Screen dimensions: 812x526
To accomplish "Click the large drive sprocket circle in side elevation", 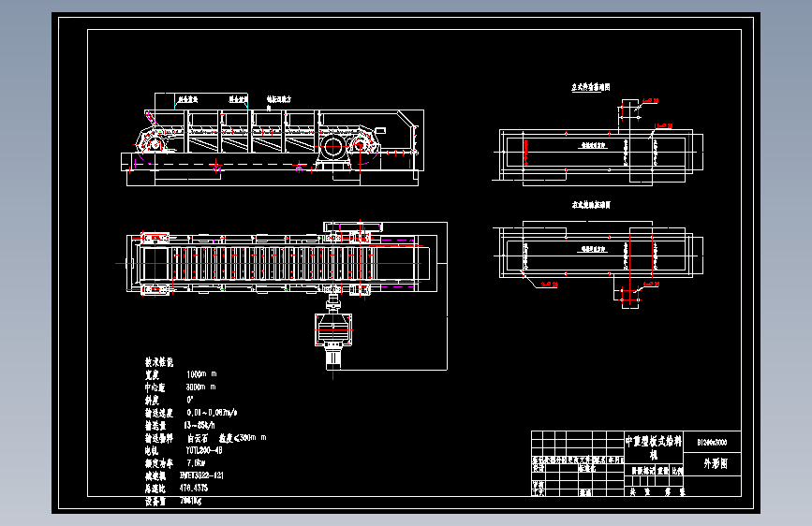I will [332, 148].
